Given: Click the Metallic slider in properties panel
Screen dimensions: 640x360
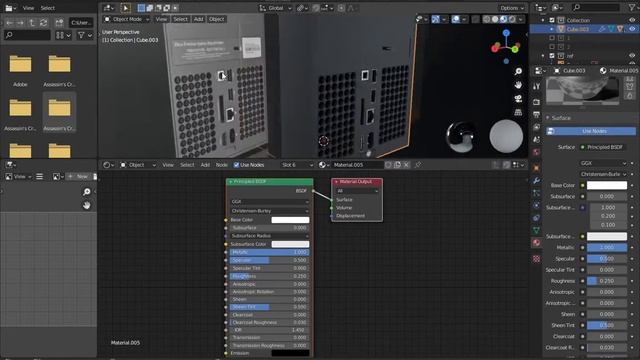Looking at the screenshot, I should (607, 247).
